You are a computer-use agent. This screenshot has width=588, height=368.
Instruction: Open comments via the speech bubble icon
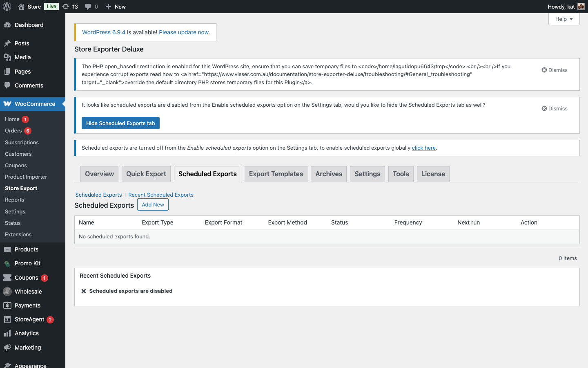[x=88, y=7]
